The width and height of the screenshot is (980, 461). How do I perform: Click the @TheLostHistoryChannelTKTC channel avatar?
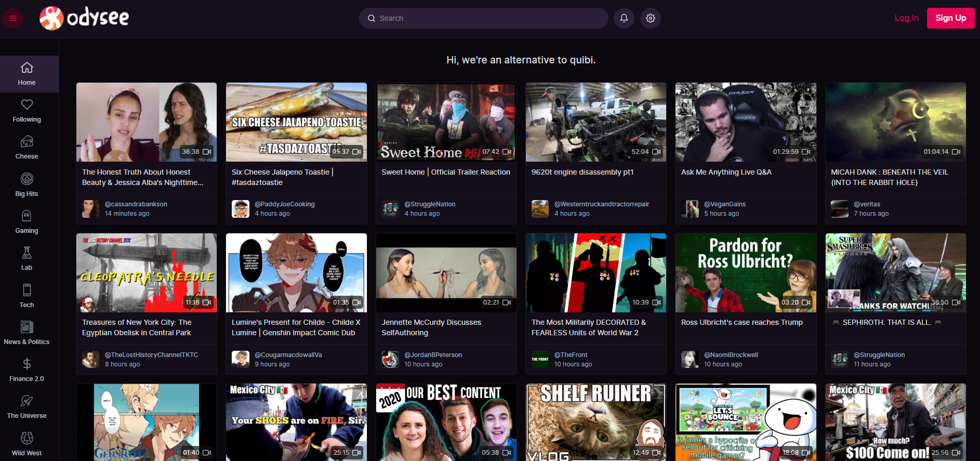91,360
